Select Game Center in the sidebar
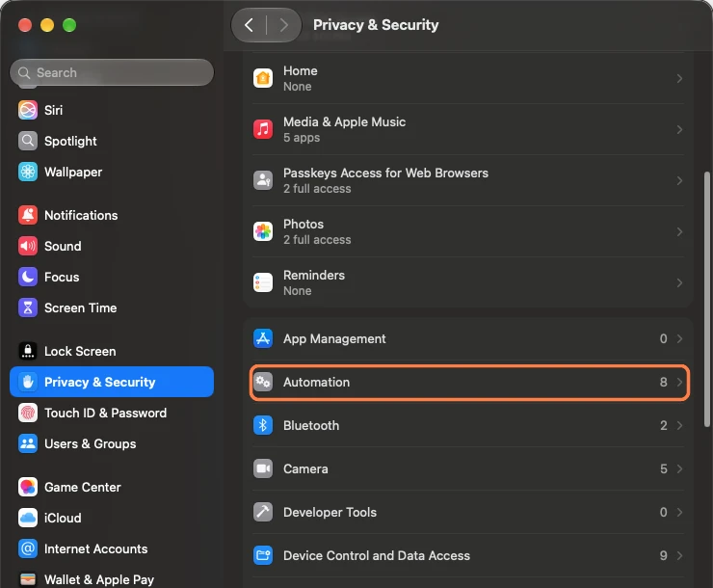713x588 pixels. [112, 487]
